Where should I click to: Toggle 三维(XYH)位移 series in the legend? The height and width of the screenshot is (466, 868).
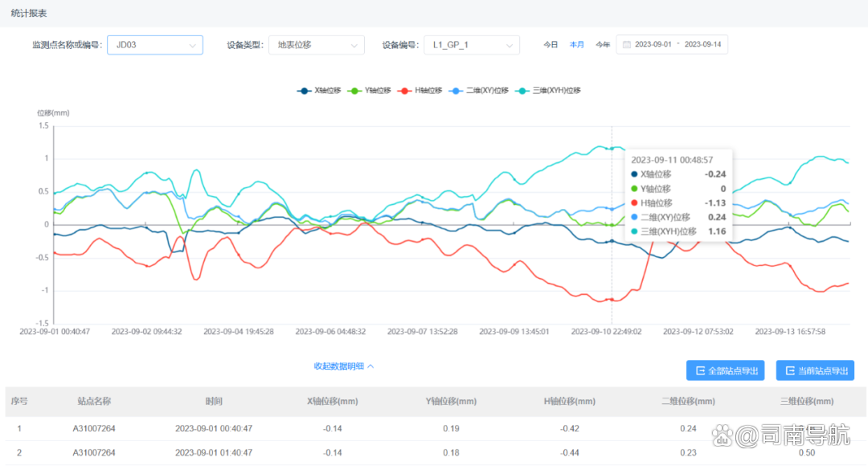point(550,91)
